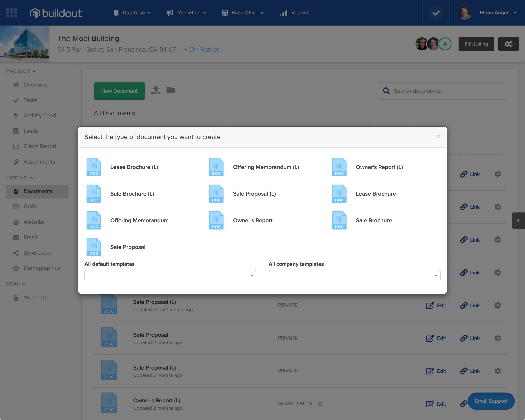Click the Email Support button
525x420 pixels.
tap(491, 401)
